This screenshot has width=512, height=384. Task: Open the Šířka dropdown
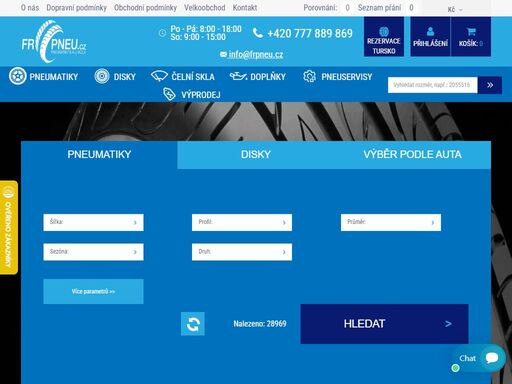(x=93, y=222)
